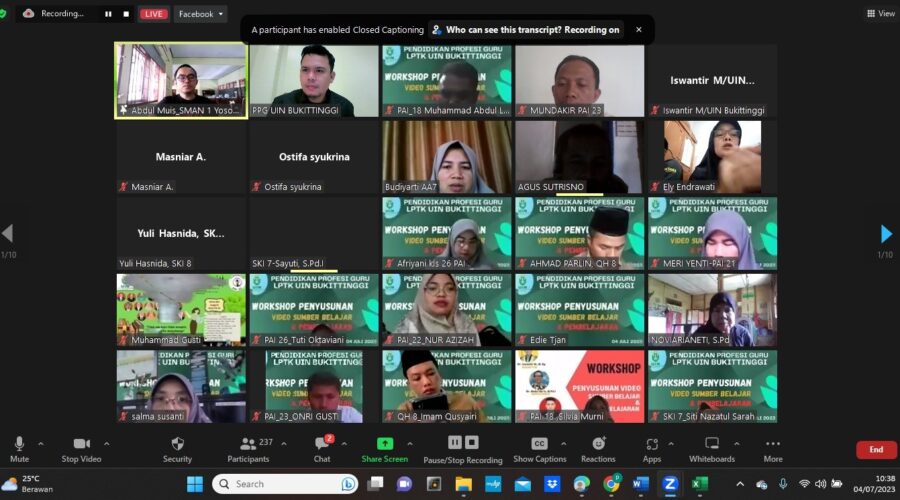Click Show Captions in the toolbar

(539, 448)
